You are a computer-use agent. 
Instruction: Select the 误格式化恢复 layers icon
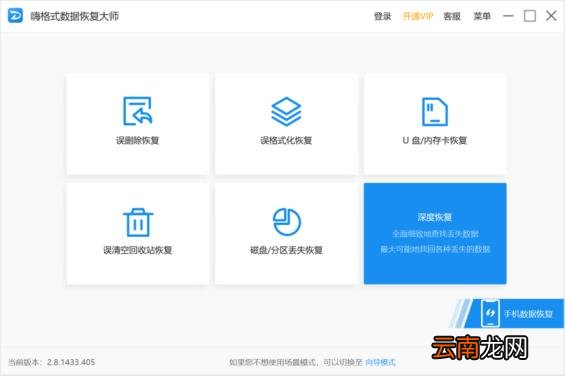(286, 111)
